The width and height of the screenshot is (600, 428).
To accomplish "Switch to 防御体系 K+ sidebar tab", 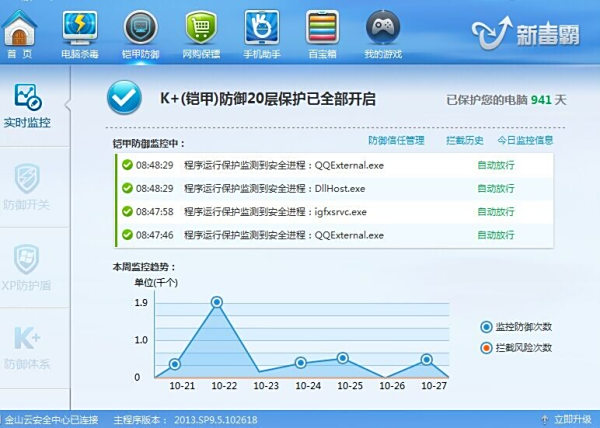I will pyautogui.click(x=27, y=348).
